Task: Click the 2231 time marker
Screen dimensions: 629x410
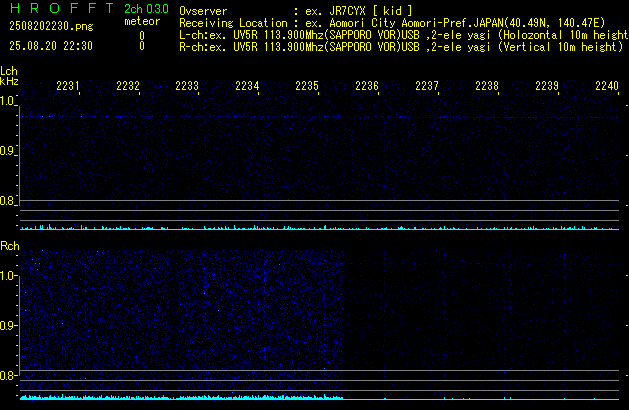Action: click(68, 86)
